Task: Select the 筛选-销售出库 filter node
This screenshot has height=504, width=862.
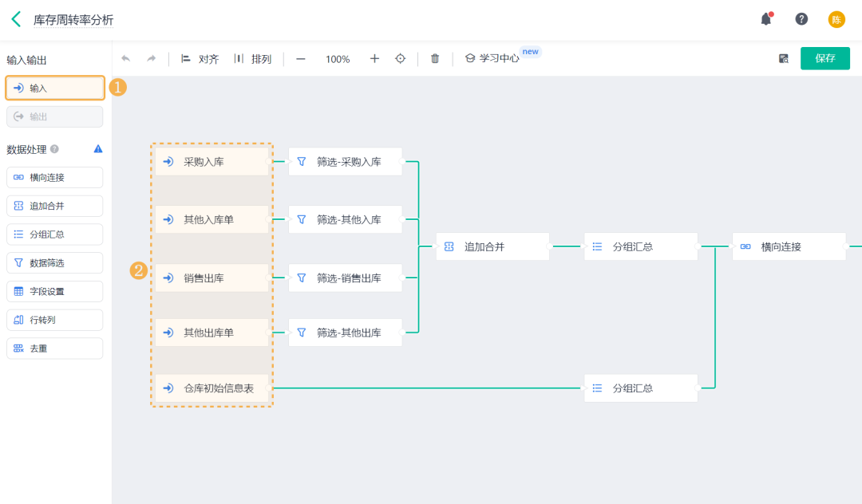Action: [346, 278]
